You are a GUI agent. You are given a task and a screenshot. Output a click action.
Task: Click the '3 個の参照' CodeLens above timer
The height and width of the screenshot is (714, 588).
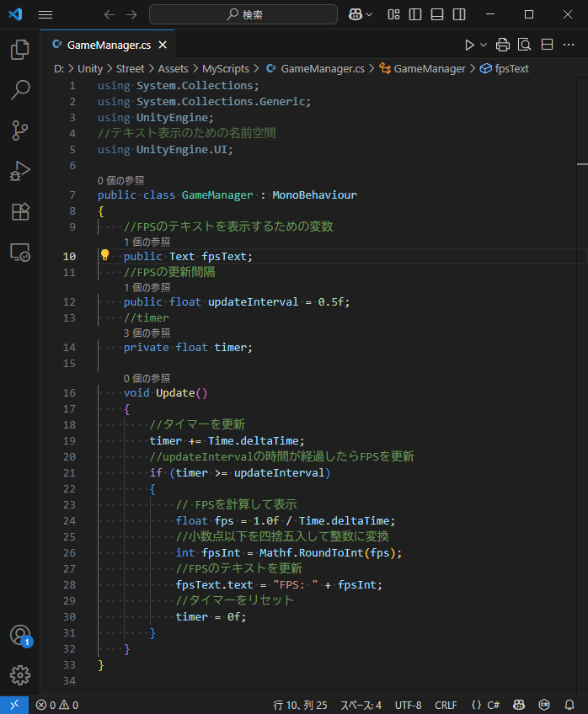click(147, 333)
